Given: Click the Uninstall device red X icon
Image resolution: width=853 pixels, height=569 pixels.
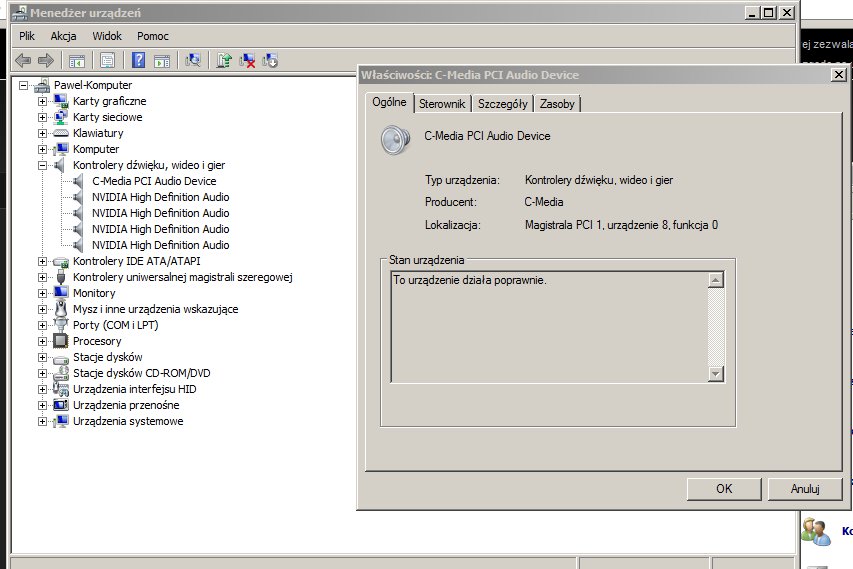Looking at the screenshot, I should [247, 60].
